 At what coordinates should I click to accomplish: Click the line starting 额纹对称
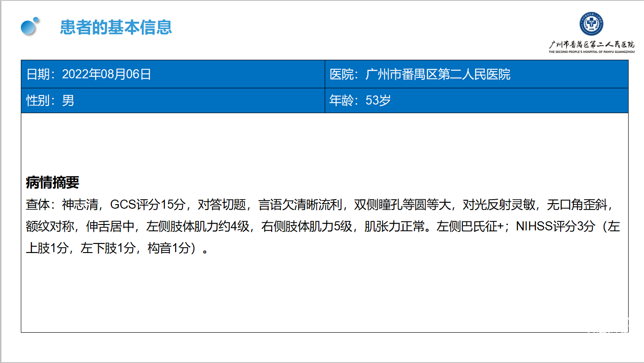tap(323, 227)
